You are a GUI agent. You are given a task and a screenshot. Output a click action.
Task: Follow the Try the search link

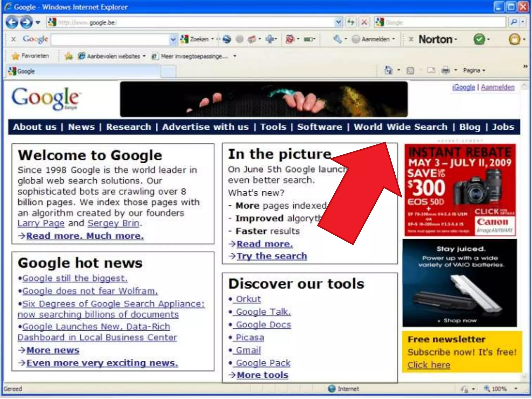[x=271, y=256]
